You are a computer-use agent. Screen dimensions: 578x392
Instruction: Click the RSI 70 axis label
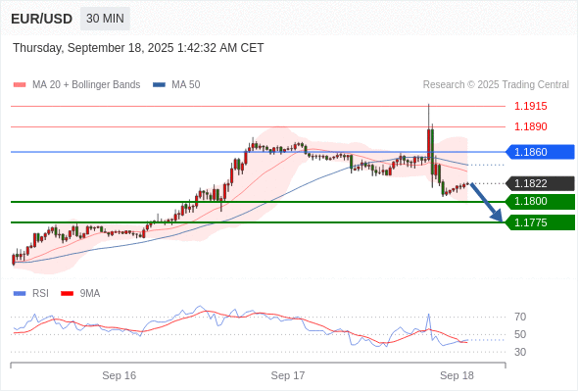tap(520, 317)
